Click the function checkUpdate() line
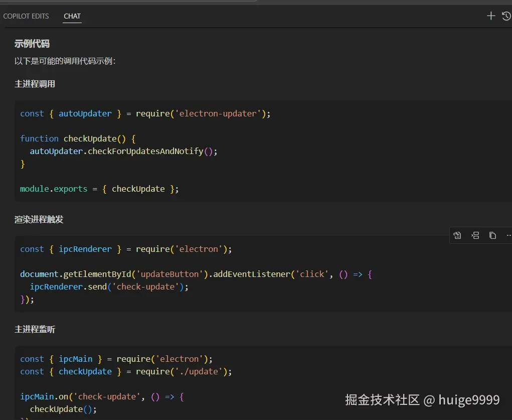This screenshot has height=420, width=512. click(x=78, y=139)
